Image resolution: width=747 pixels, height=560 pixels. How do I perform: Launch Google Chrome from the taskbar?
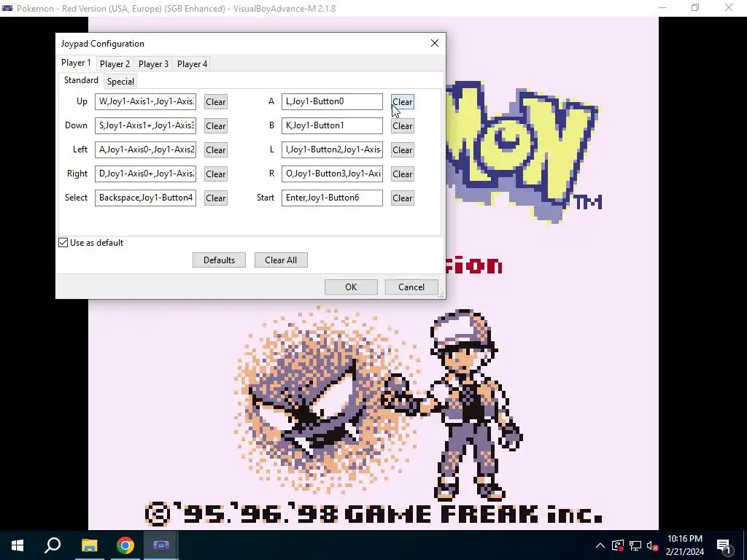125,545
